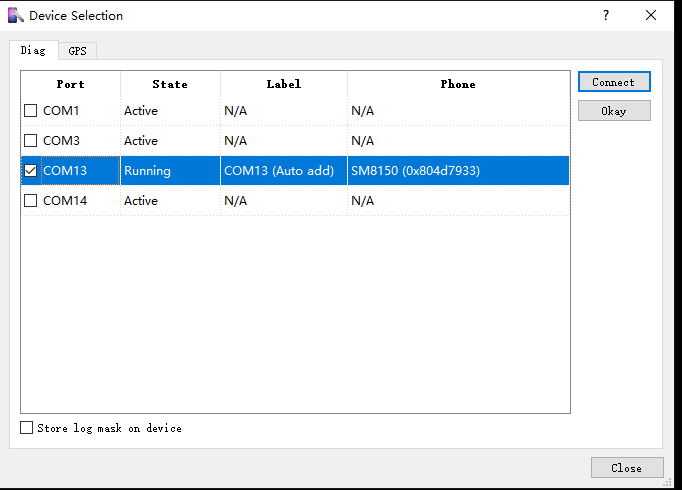Click the Okay button
The image size is (682, 490).
[x=614, y=111]
